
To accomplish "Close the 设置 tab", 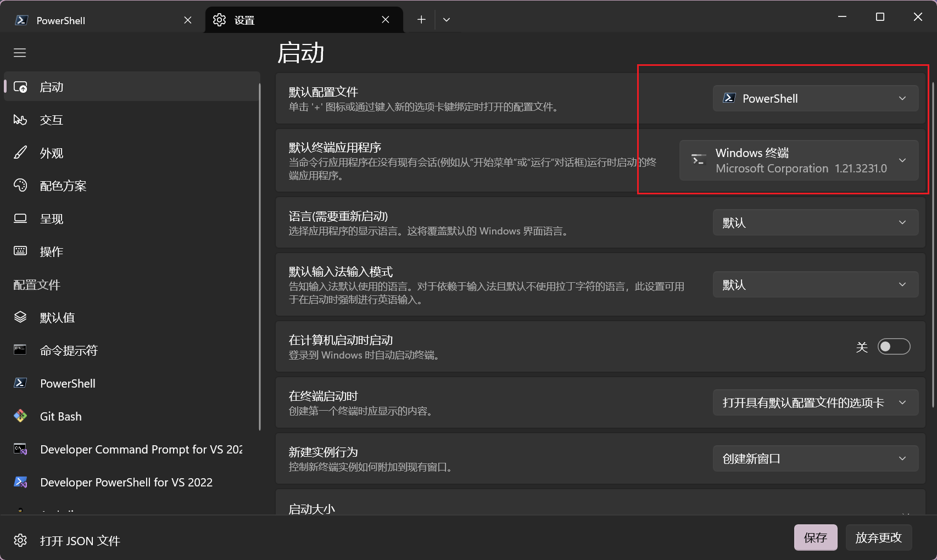I will [386, 20].
